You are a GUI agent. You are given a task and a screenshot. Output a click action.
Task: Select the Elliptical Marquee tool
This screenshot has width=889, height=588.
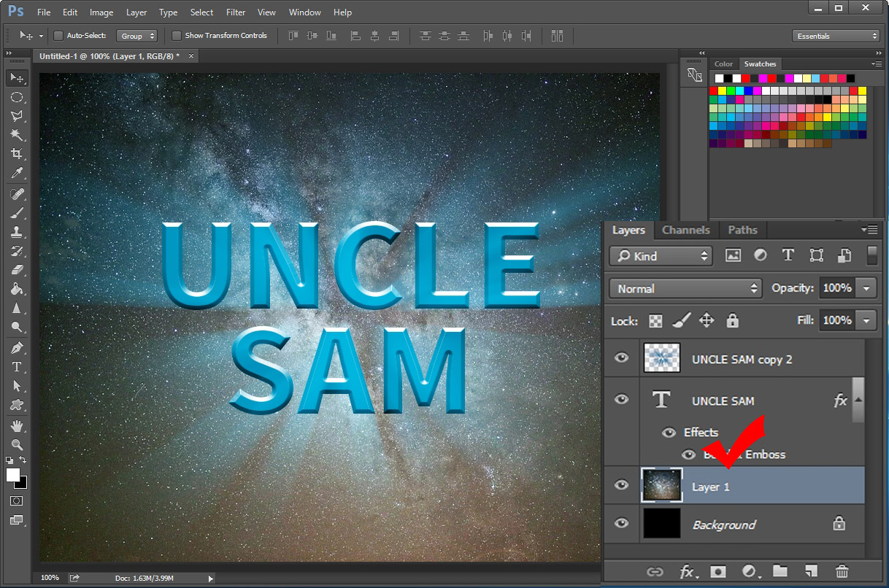pos(17,97)
